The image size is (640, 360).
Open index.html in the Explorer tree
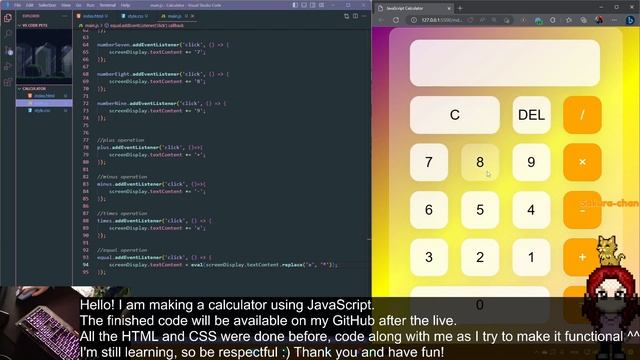[44, 96]
